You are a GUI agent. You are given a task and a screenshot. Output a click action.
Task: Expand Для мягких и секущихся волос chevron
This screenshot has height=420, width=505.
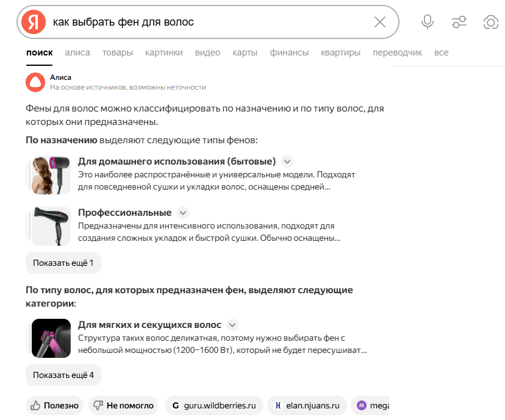pos(232,325)
